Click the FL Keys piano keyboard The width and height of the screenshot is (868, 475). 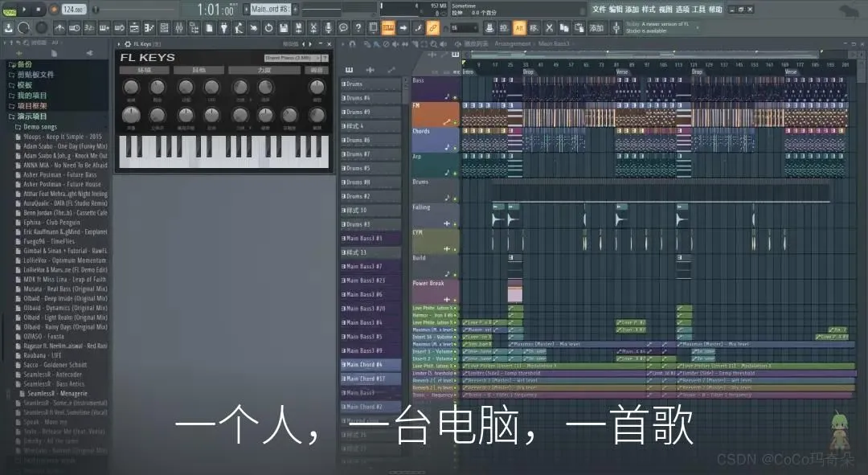pos(224,151)
